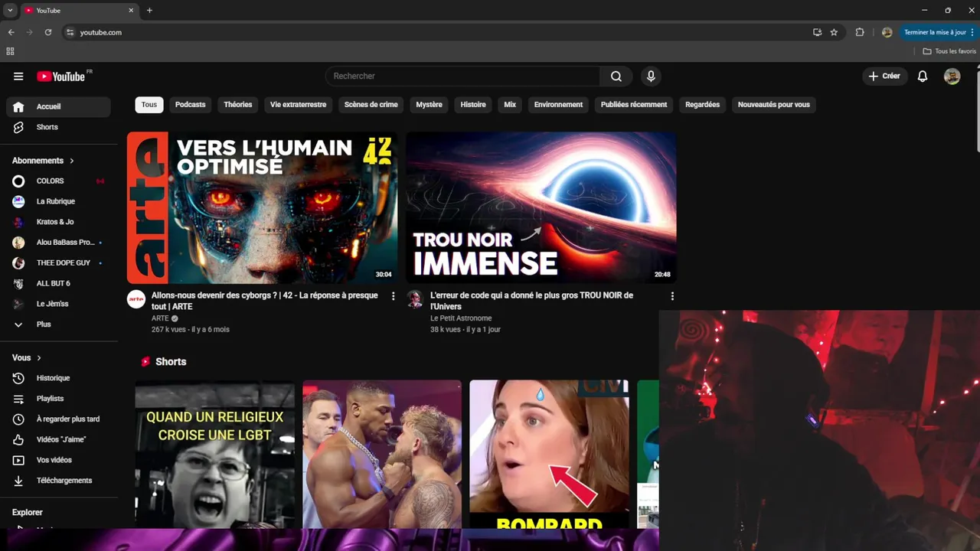Select Nouveautés pour vous chip
This screenshot has width=980, height=551.
(x=773, y=105)
